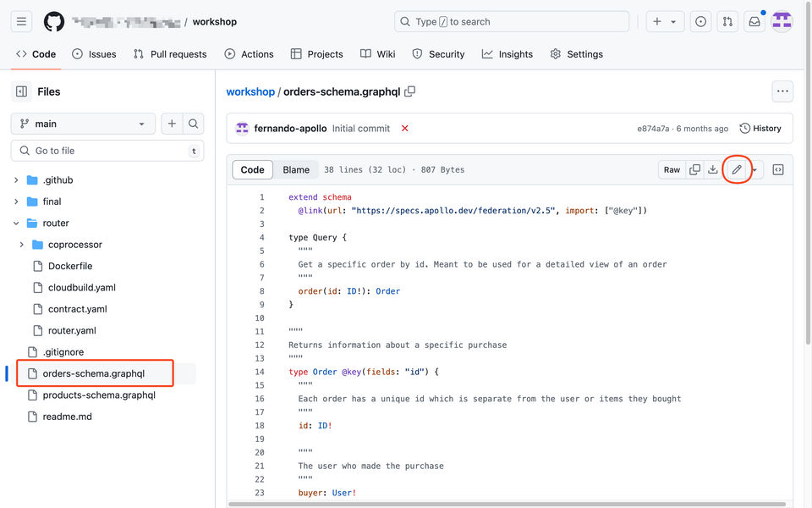Open the issues icon in the header
Screen dimensions: 812x508
click(700, 22)
